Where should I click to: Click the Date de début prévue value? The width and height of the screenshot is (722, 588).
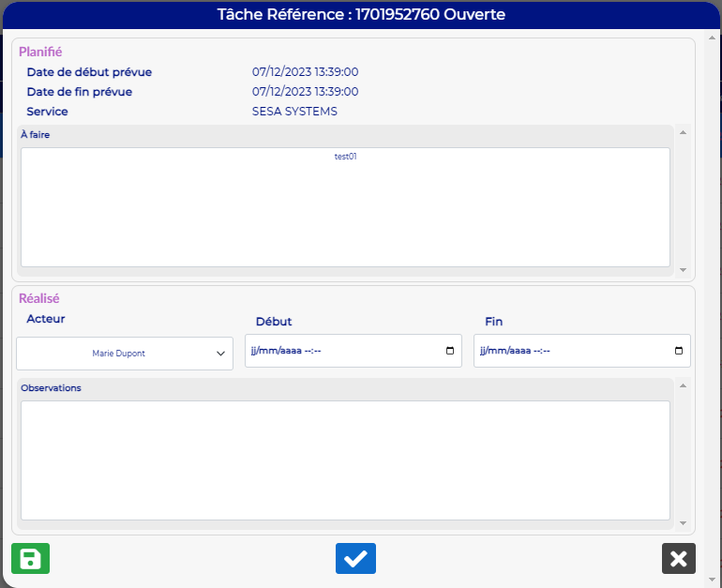[305, 72]
